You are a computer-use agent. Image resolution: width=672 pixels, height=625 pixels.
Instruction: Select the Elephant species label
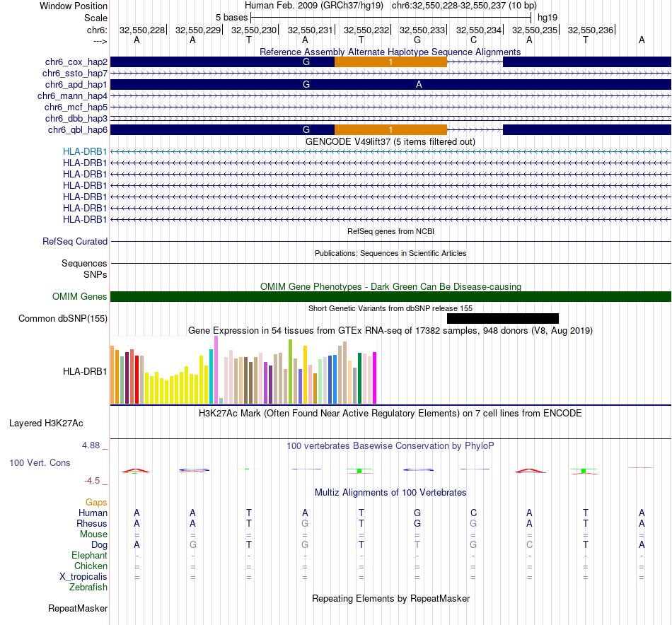coord(89,556)
